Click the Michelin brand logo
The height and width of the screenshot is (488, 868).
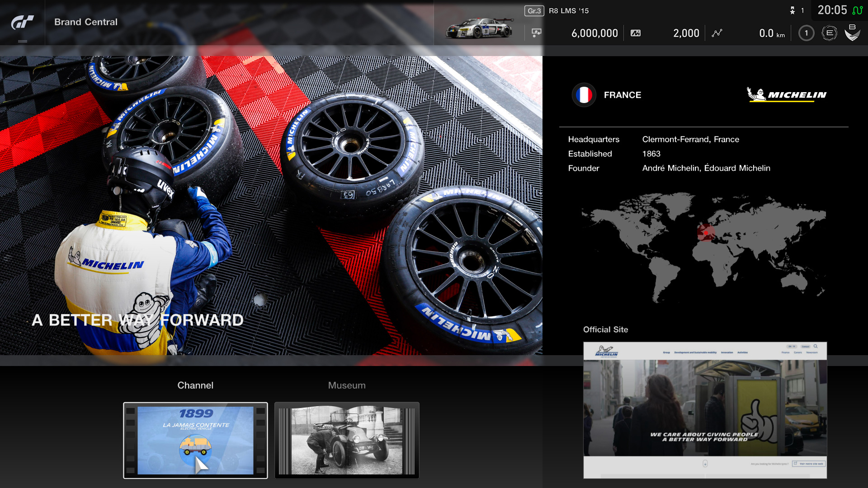[x=787, y=94]
